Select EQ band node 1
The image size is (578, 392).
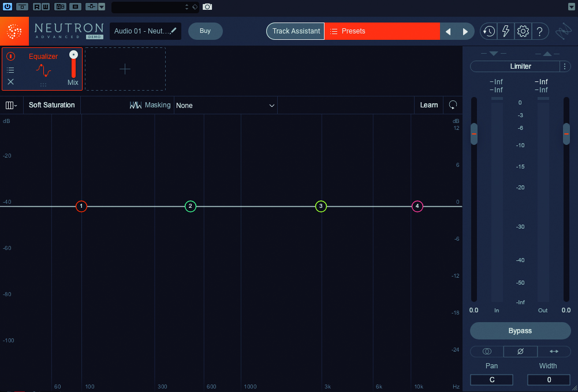click(81, 206)
